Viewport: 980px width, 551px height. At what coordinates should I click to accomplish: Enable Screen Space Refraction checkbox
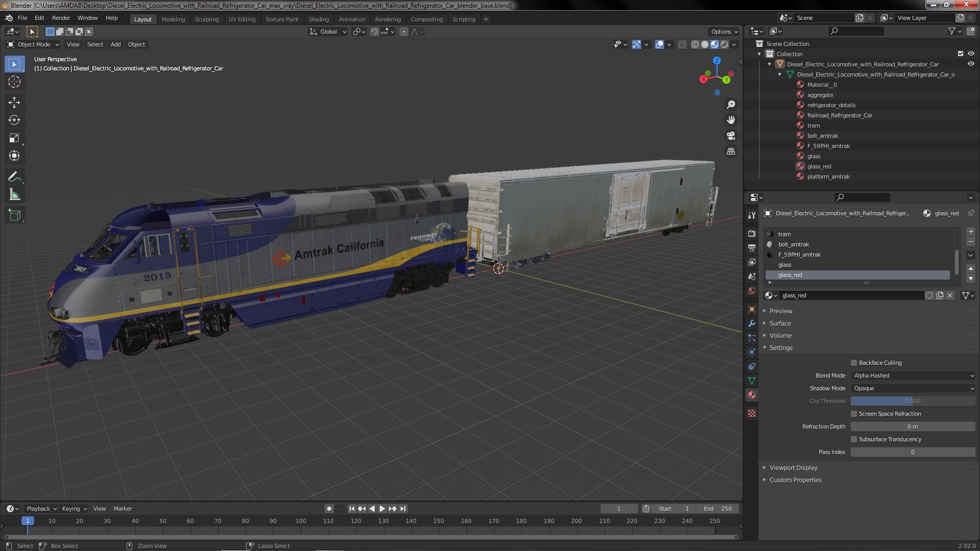pos(853,414)
